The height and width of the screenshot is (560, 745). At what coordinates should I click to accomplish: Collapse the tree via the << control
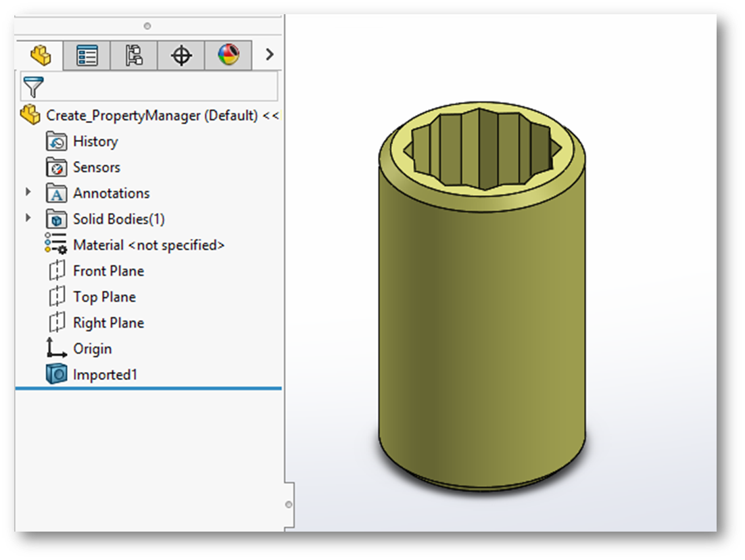point(273,116)
